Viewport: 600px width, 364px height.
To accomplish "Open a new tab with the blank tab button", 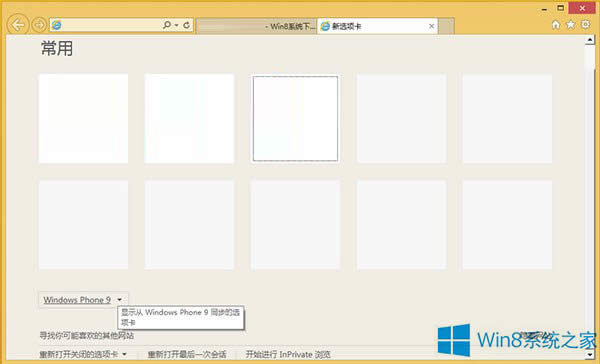I will [446, 26].
